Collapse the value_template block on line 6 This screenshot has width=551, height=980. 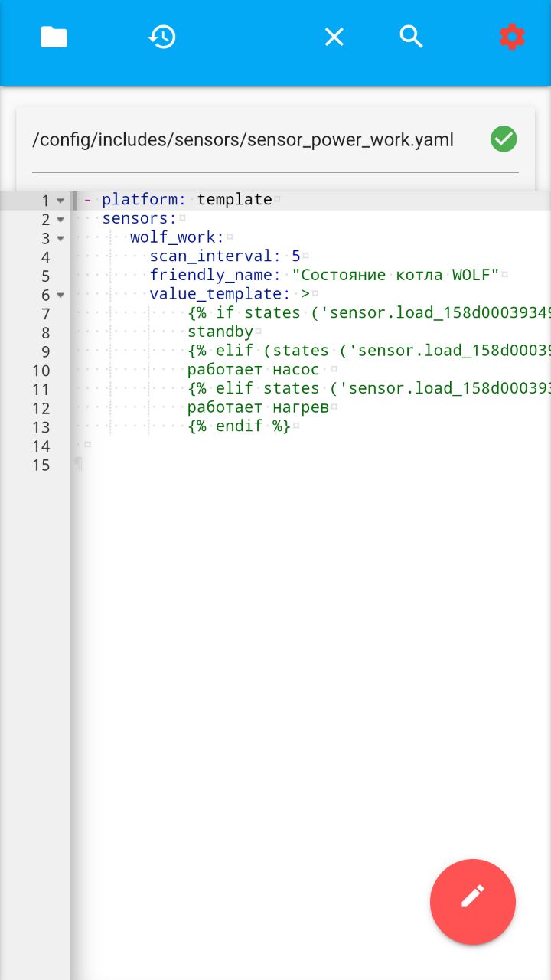pyautogui.click(x=60, y=295)
